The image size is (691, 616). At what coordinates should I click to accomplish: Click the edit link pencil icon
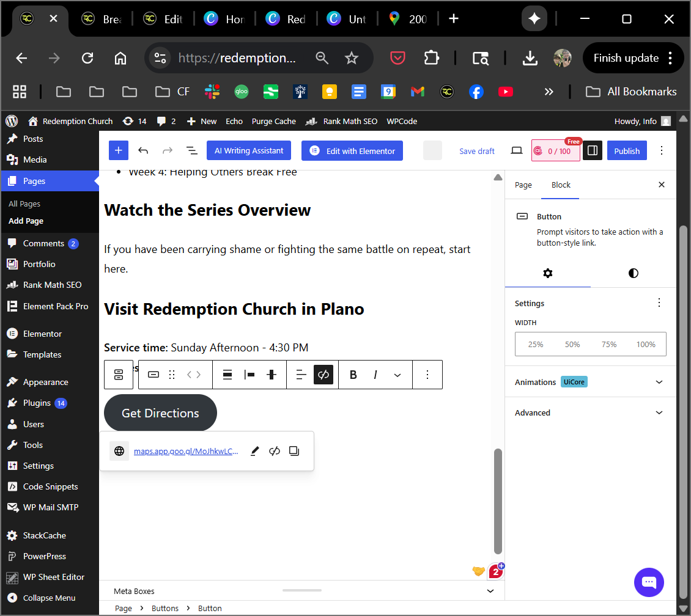tap(255, 451)
